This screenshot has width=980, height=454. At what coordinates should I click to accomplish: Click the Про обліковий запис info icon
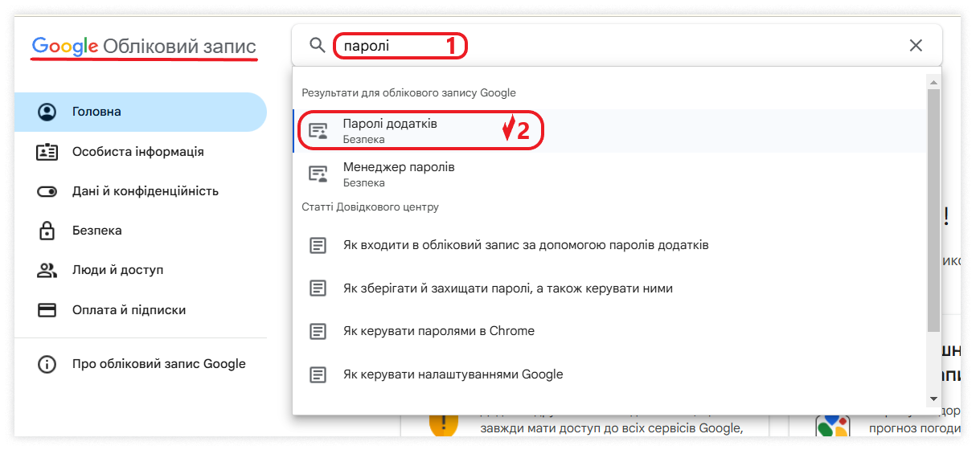[47, 364]
